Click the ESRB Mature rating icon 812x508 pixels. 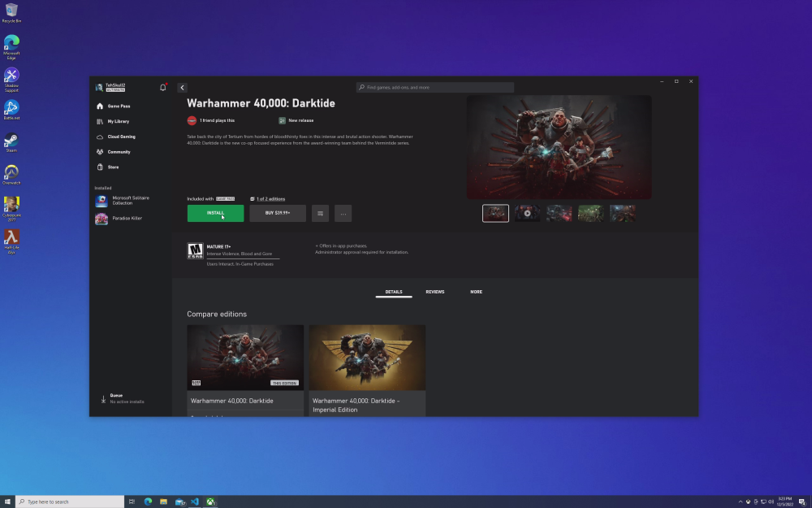pyautogui.click(x=195, y=251)
